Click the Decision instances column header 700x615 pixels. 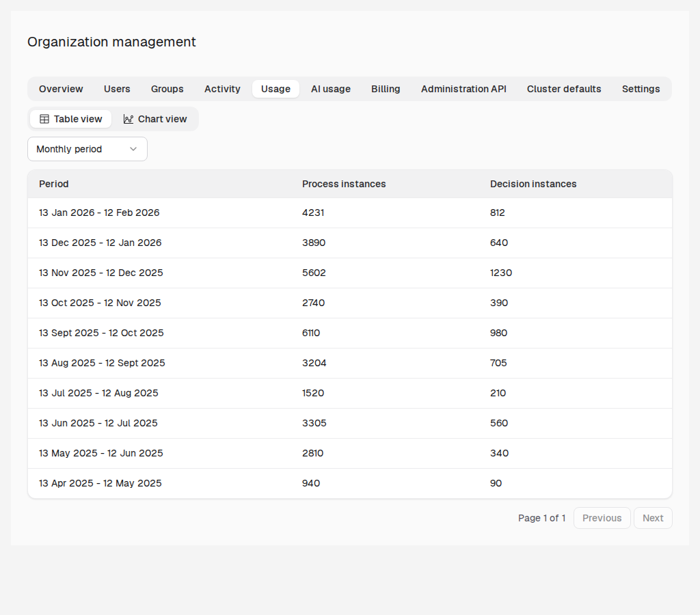[533, 184]
